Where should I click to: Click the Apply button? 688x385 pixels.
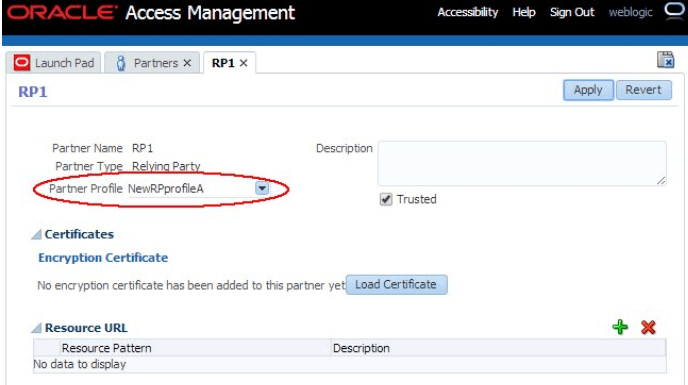click(588, 90)
